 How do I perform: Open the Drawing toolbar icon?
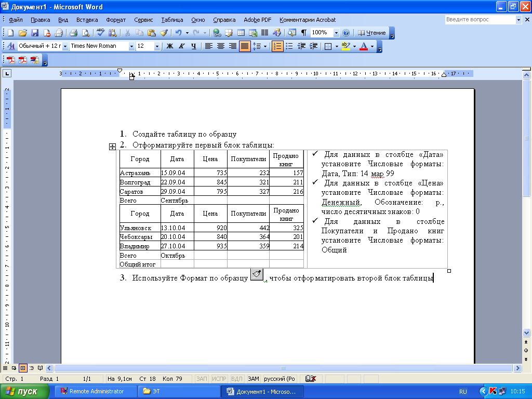[x=277, y=33]
